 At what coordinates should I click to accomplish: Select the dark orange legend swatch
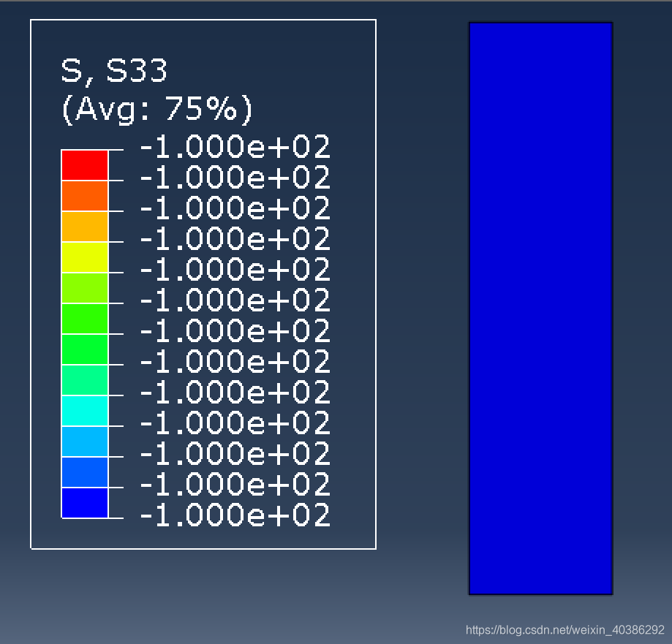point(85,196)
